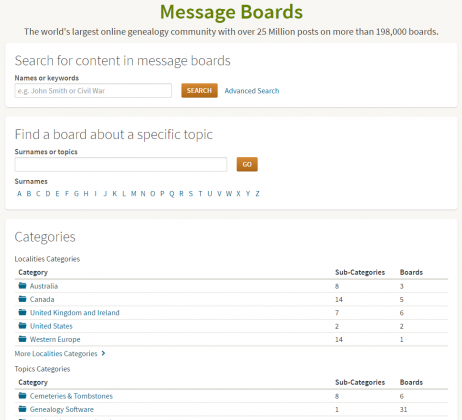
Task: Click the Western Europe boards count 1
Action: pos(401,339)
